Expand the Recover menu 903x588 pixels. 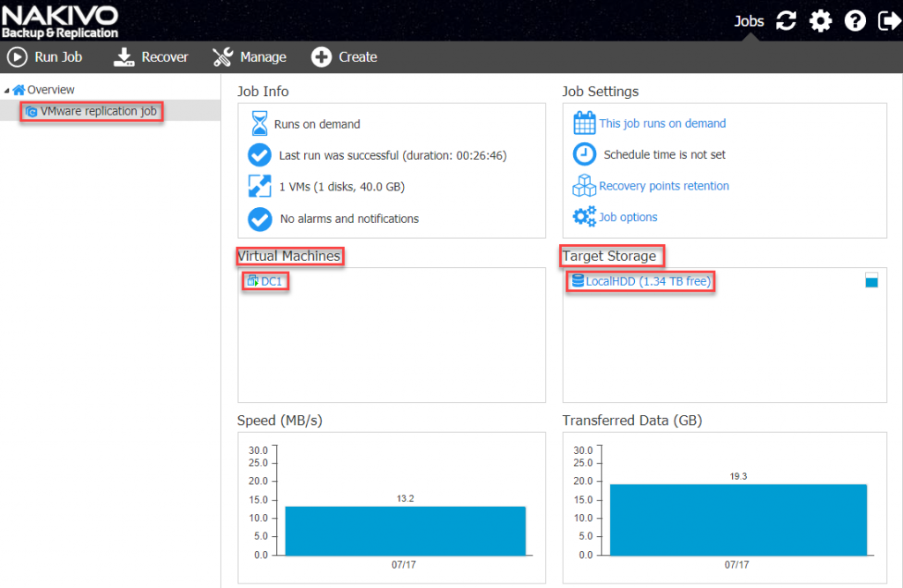coord(151,56)
